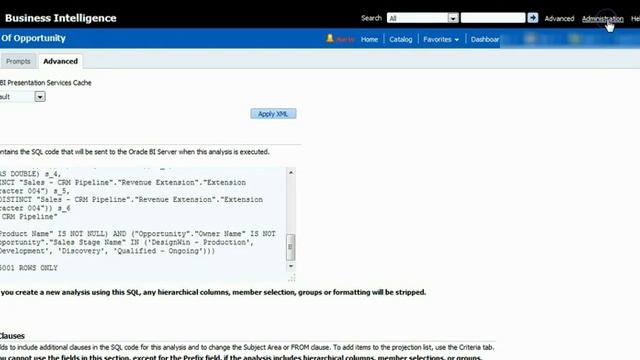640x360 pixels.
Task: Click the 'Business Intelligence' title text
Action: click(61, 18)
